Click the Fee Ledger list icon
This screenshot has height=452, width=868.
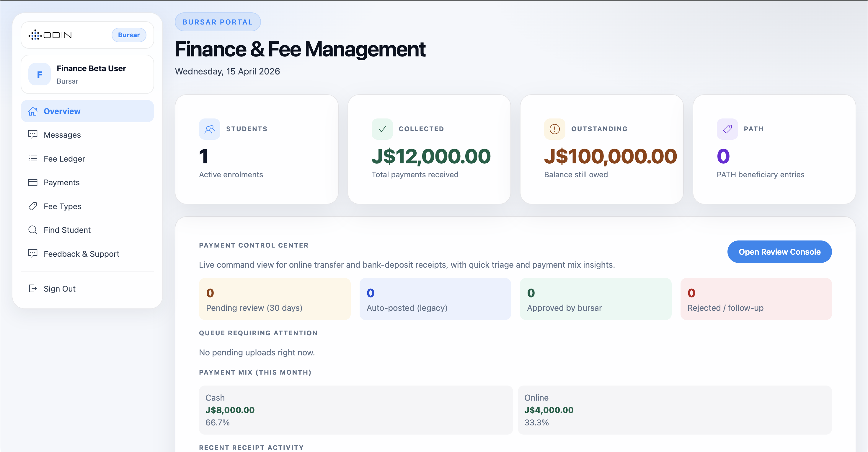[x=33, y=158]
